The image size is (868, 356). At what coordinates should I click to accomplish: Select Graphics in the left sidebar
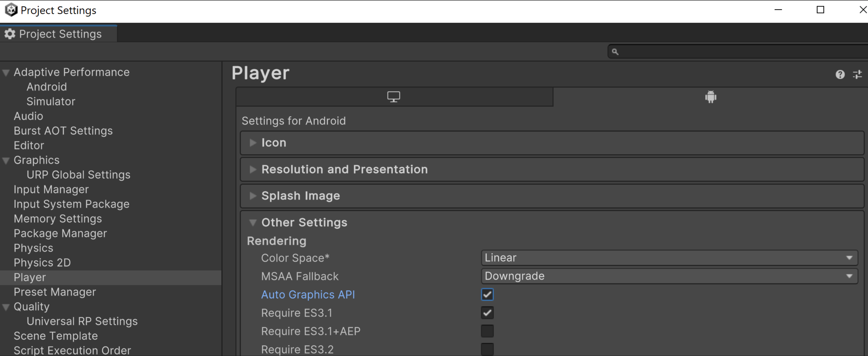36,160
